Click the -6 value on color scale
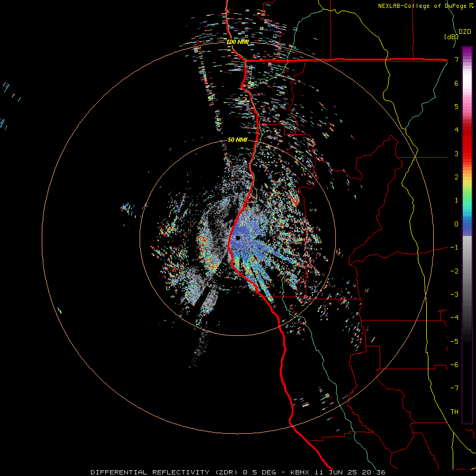This screenshot has height=476, width=476. [454, 365]
